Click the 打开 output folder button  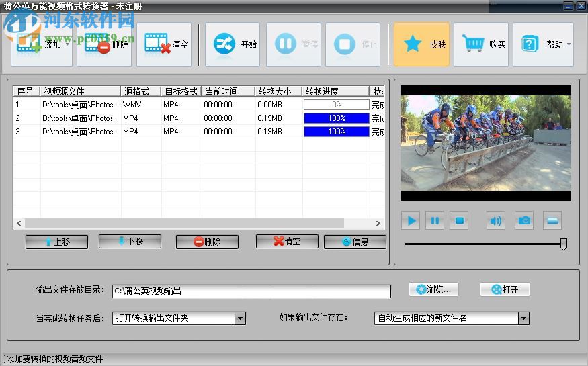pyautogui.click(x=505, y=289)
